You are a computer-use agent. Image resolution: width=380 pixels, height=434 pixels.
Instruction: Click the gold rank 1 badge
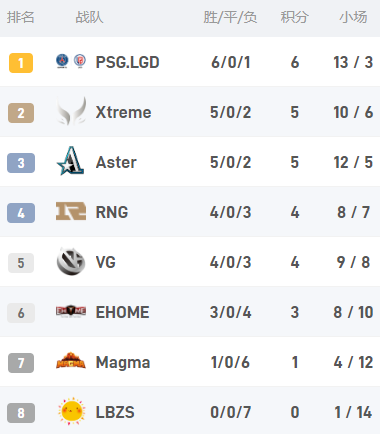[21, 63]
